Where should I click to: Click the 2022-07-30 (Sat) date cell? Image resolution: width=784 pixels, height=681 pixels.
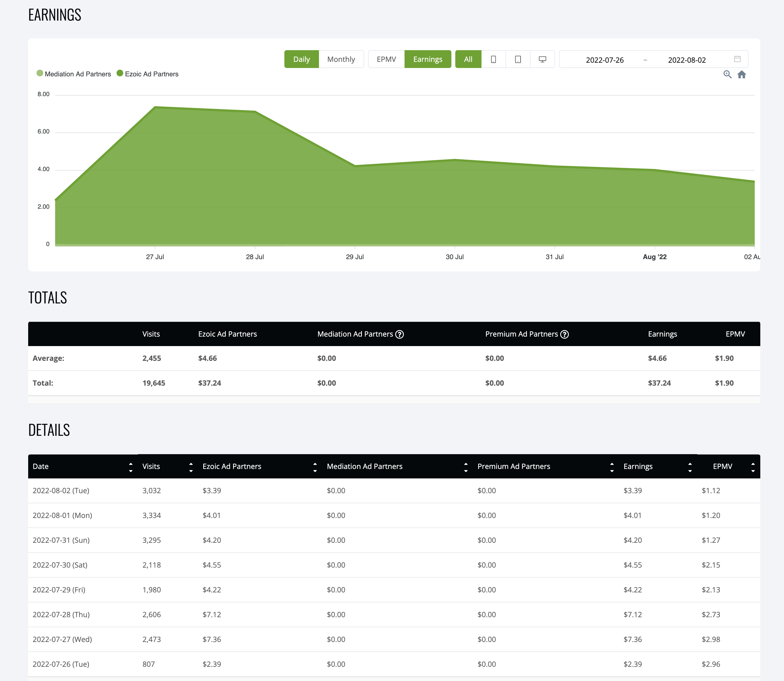60,565
